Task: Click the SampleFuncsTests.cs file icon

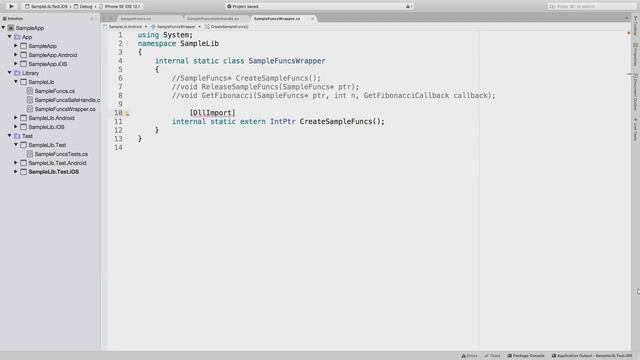Action: point(29,154)
